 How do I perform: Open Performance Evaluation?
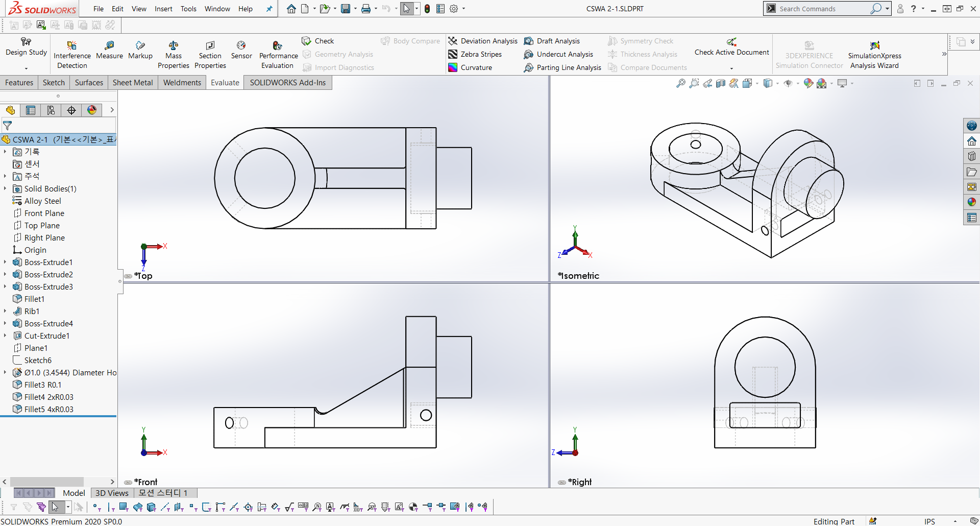[278, 55]
